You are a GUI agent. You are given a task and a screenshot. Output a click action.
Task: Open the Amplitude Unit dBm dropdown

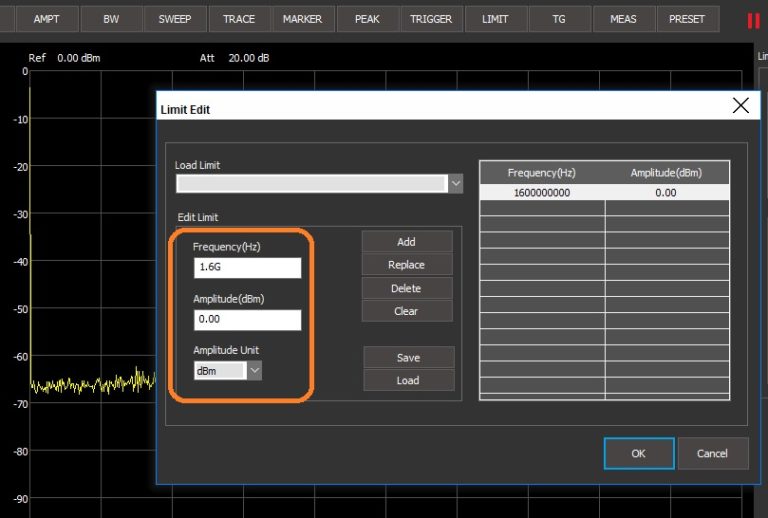coord(255,370)
